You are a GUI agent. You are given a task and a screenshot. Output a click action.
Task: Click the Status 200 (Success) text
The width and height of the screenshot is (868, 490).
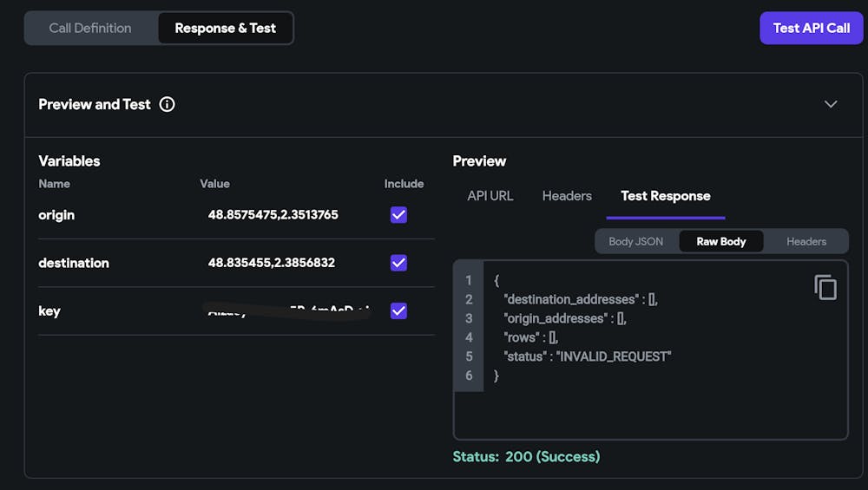(x=526, y=456)
